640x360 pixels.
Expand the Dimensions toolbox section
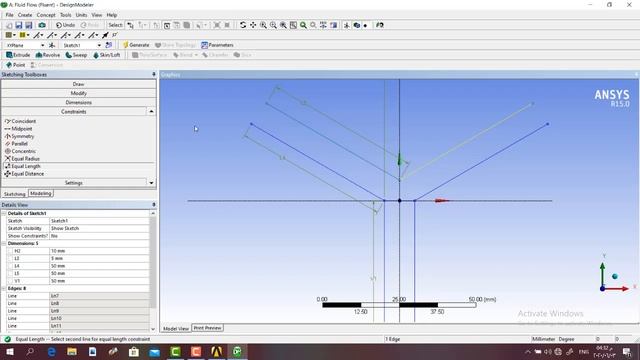click(78, 102)
